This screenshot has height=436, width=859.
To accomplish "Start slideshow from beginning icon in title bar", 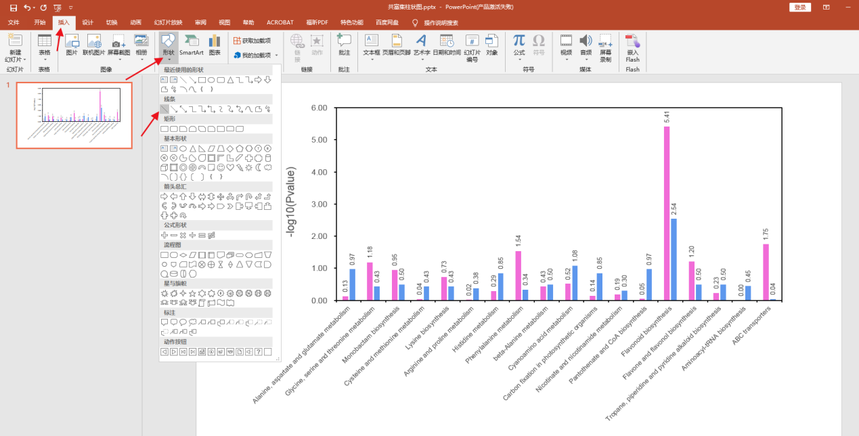I will click(x=58, y=8).
